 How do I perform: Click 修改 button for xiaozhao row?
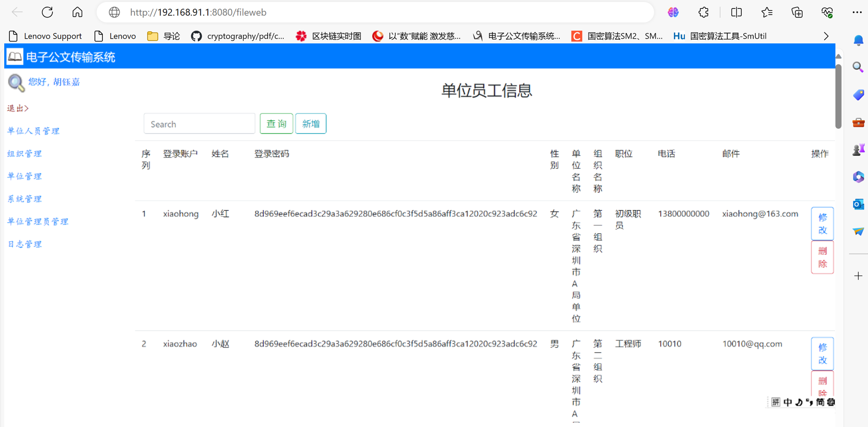pos(822,353)
